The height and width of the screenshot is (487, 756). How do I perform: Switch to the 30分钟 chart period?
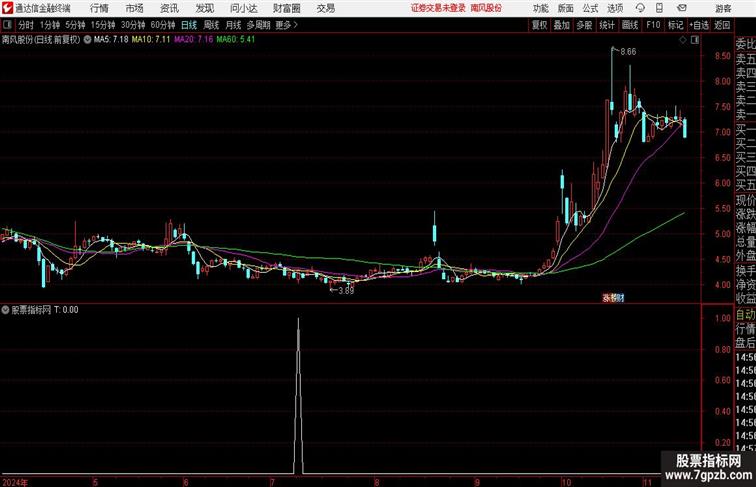point(133,25)
